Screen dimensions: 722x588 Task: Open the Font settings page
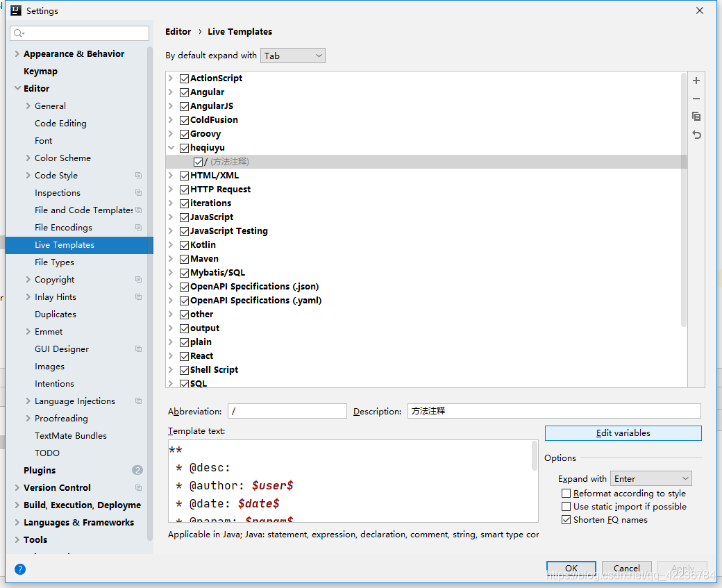pyautogui.click(x=43, y=141)
